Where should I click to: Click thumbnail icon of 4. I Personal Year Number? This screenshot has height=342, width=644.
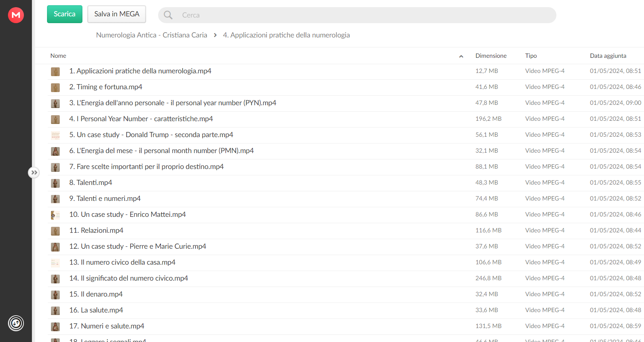(x=55, y=119)
